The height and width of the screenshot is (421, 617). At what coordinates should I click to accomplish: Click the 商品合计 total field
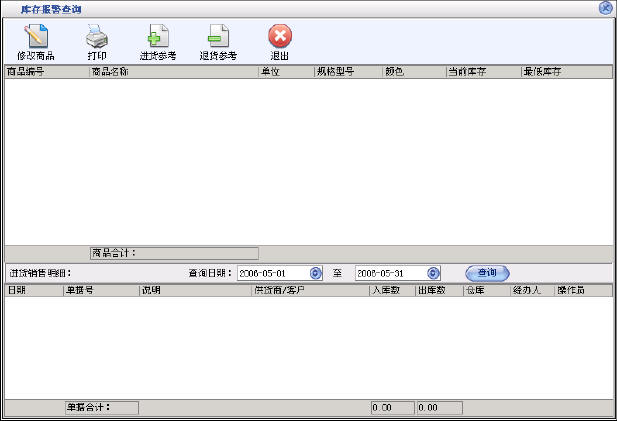pyautogui.click(x=196, y=254)
